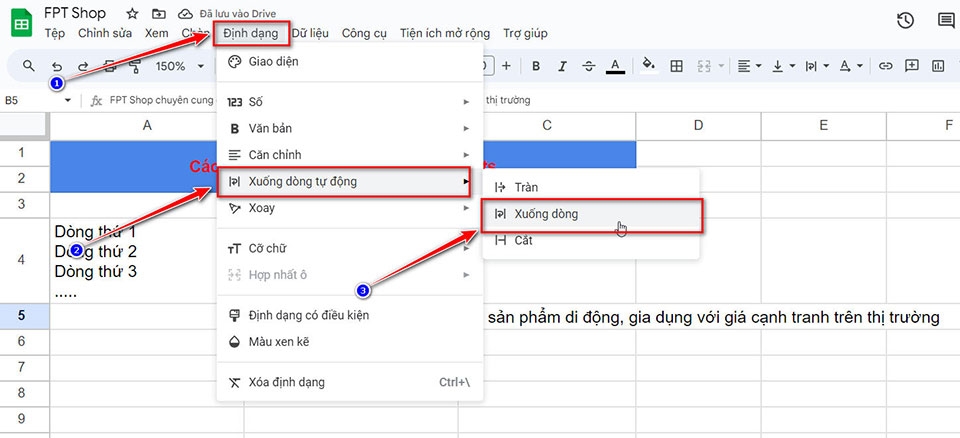Screen dimensions: 960x438
Task: Select row 7 header
Action: tap(22, 368)
